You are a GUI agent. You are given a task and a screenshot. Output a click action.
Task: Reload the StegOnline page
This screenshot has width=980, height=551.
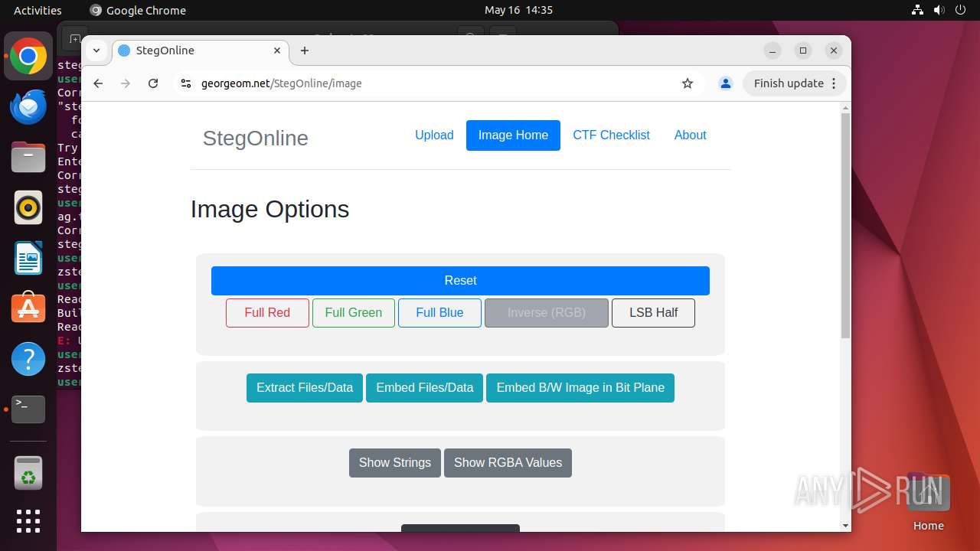click(153, 83)
